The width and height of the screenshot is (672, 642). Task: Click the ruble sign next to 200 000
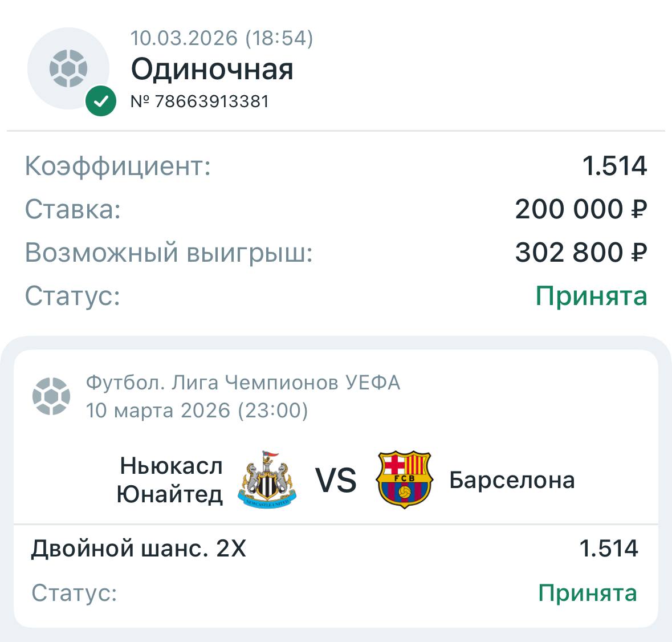[x=639, y=209]
